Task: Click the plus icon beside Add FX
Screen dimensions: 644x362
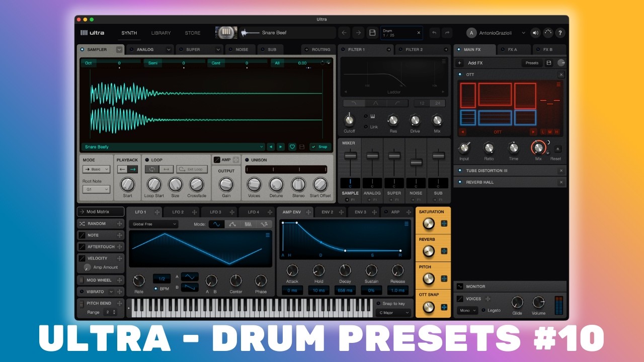Action: [x=460, y=63]
